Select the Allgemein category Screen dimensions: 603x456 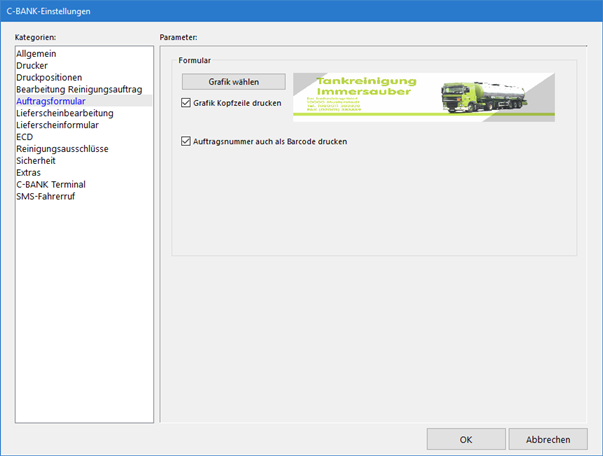coord(36,53)
